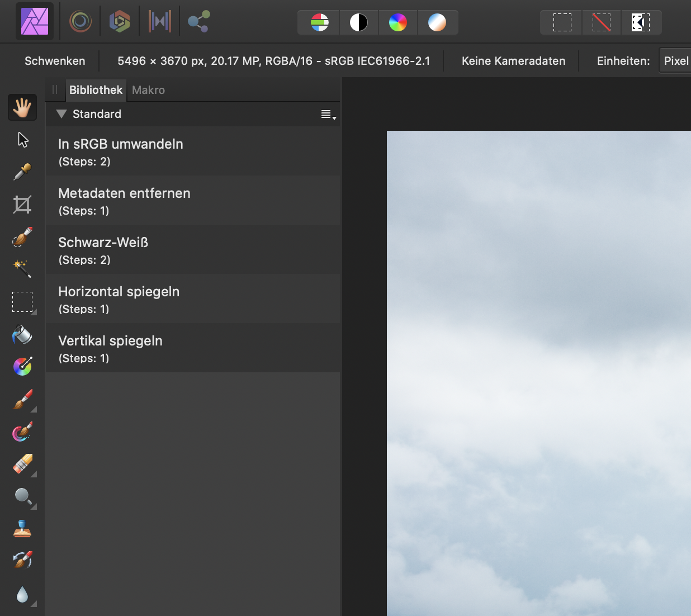Screen dimensions: 691x616
Task: Click the cloudy sky image on canvas
Action: click(x=539, y=373)
